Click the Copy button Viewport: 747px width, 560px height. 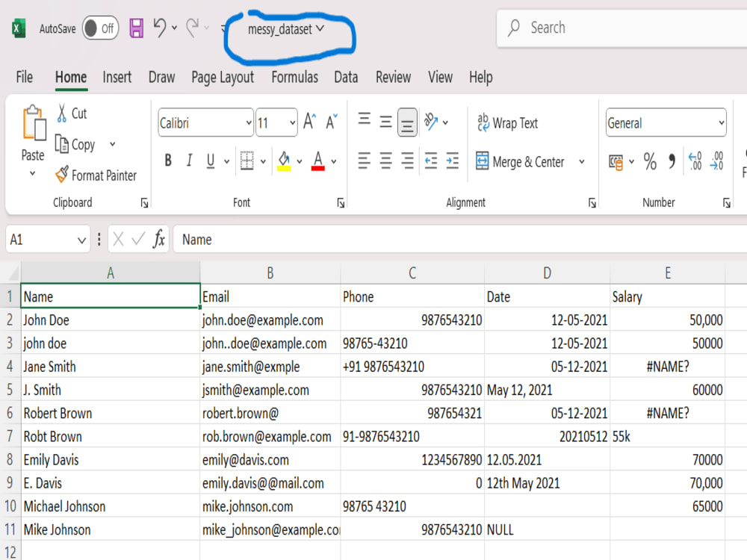(x=75, y=144)
